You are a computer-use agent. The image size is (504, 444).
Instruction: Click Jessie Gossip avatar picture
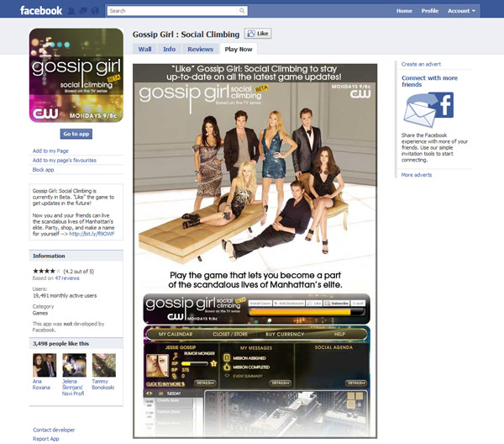point(158,366)
